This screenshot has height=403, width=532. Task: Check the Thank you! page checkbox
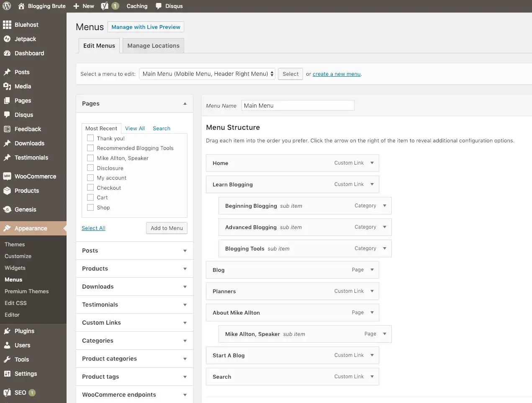(x=90, y=138)
